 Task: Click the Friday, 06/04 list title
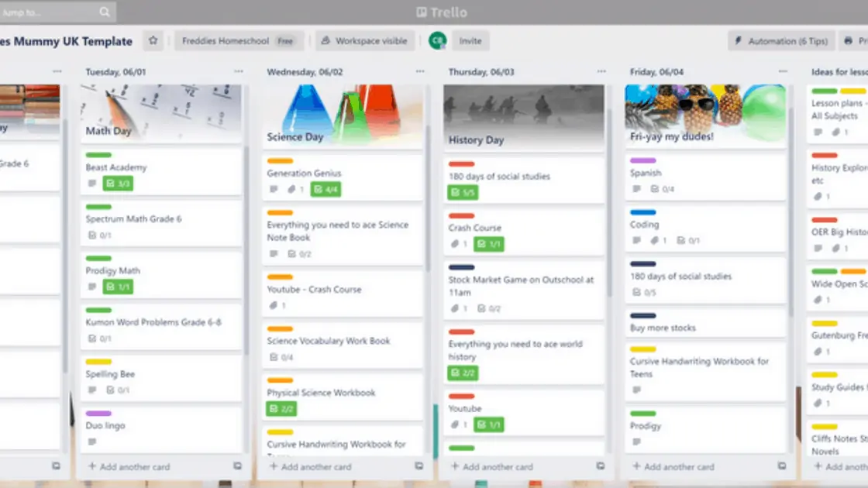tap(656, 72)
